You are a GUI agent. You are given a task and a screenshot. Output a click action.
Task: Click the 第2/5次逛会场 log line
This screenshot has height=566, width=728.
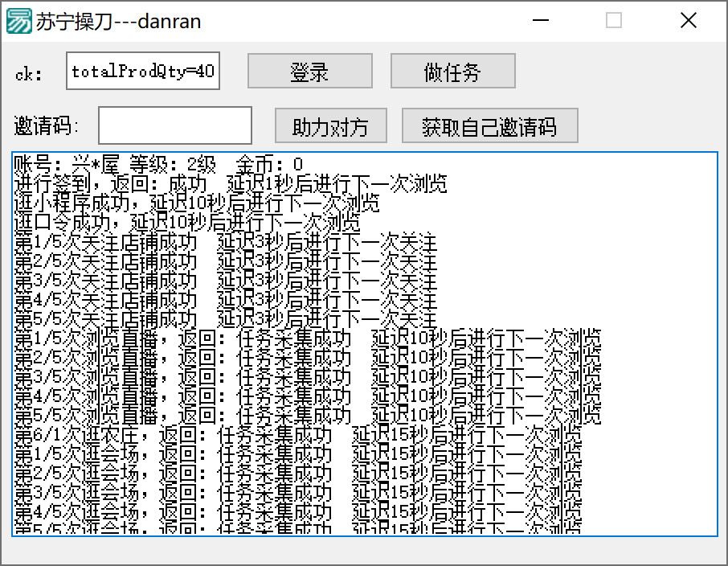[x=298, y=474]
